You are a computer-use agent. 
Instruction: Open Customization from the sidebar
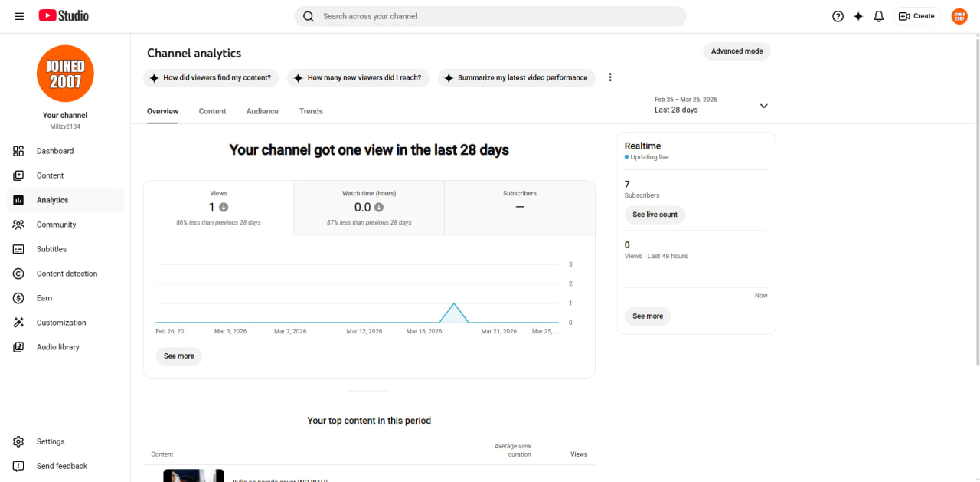pos(65,323)
